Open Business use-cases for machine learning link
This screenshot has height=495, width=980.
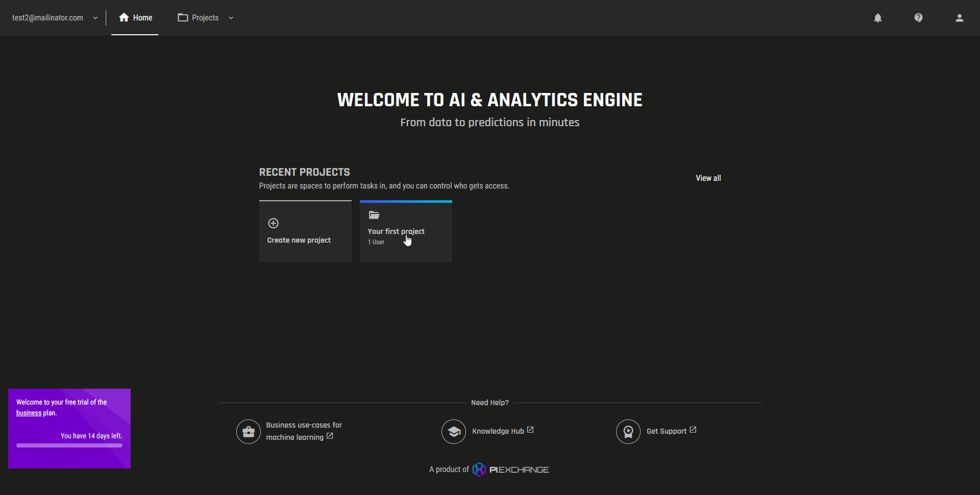tap(304, 431)
